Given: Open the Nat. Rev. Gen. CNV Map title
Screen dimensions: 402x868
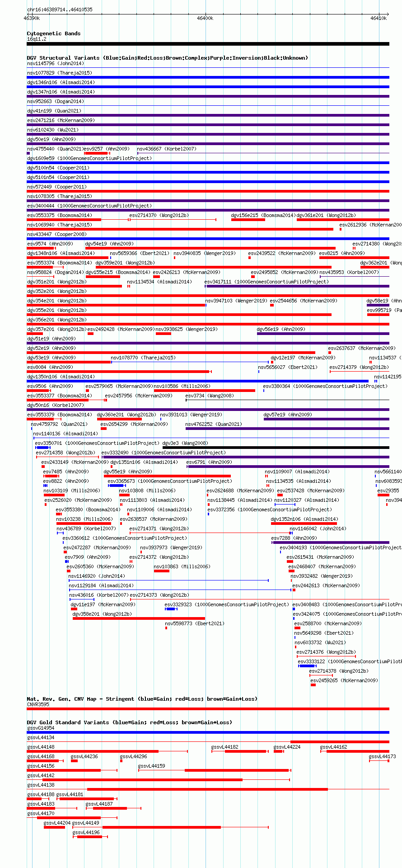Looking at the screenshot, I should pyautogui.click(x=142, y=699).
